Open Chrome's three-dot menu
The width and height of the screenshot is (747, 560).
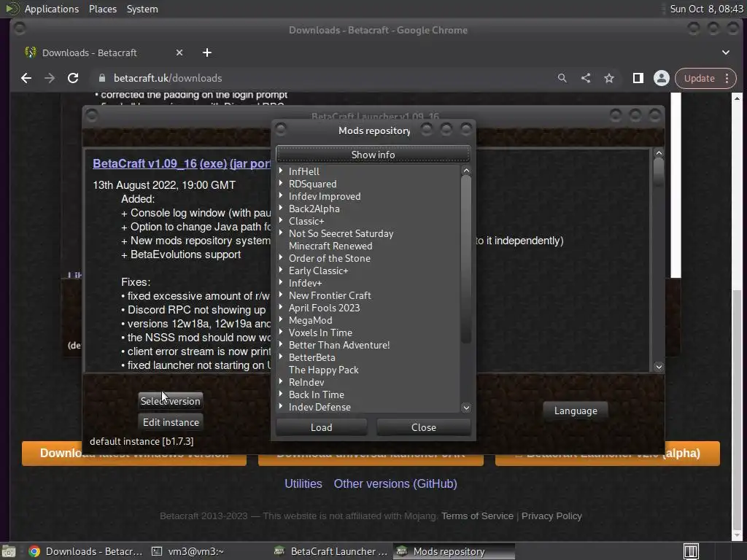pyautogui.click(x=727, y=78)
